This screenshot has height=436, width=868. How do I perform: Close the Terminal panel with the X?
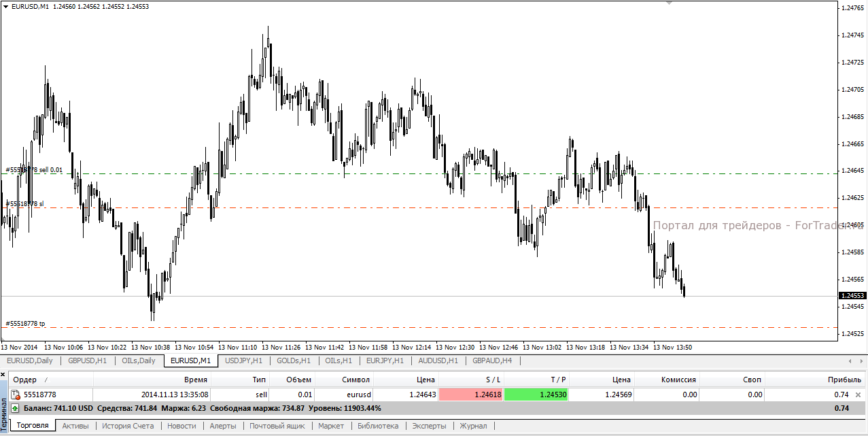[3, 374]
